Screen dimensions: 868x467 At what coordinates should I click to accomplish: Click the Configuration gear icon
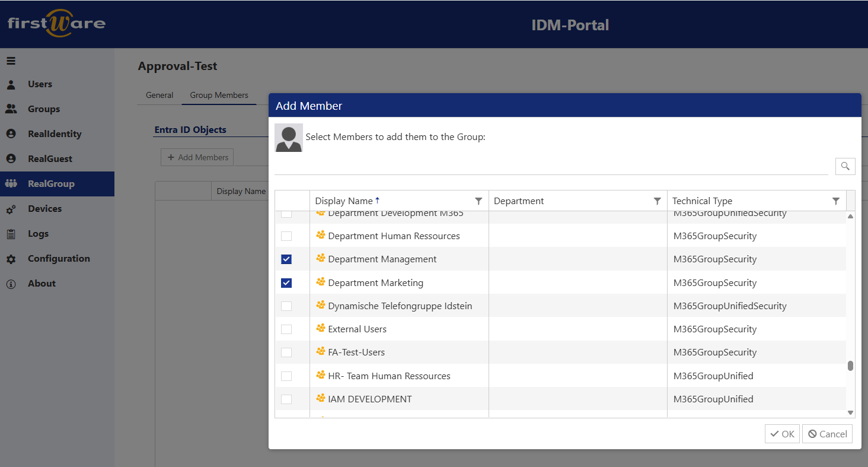click(11, 259)
